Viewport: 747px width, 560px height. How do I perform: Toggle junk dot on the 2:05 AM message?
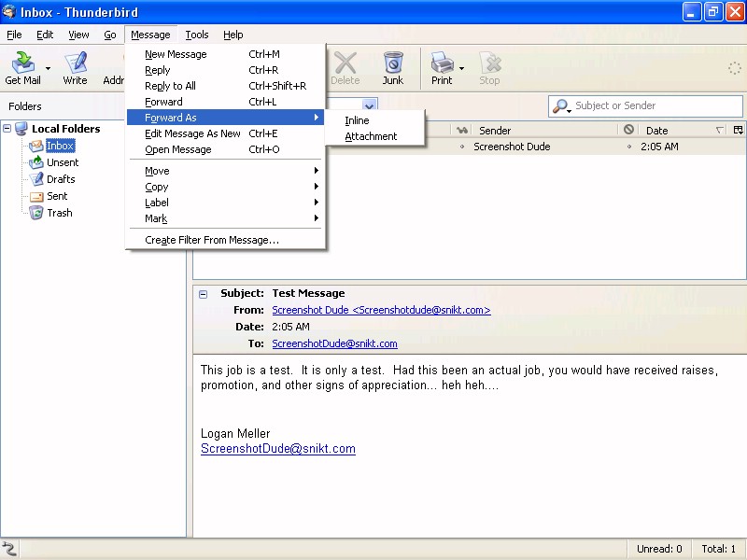tap(628, 147)
